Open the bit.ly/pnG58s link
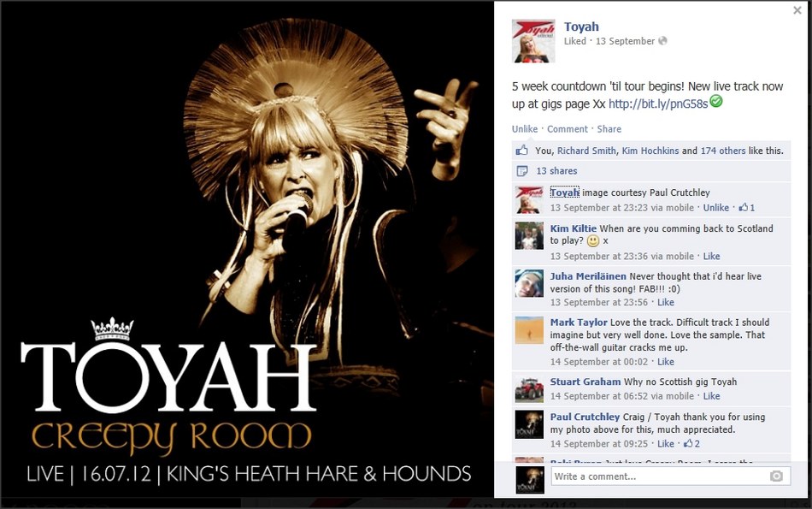This screenshot has width=812, height=509. [657, 104]
